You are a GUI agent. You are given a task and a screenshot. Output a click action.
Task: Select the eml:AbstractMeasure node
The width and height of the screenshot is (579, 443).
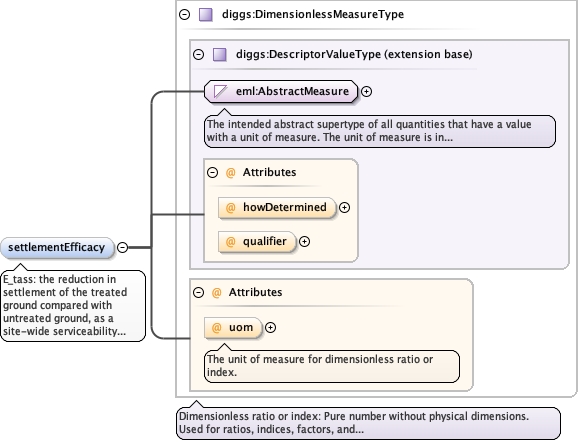click(x=281, y=91)
